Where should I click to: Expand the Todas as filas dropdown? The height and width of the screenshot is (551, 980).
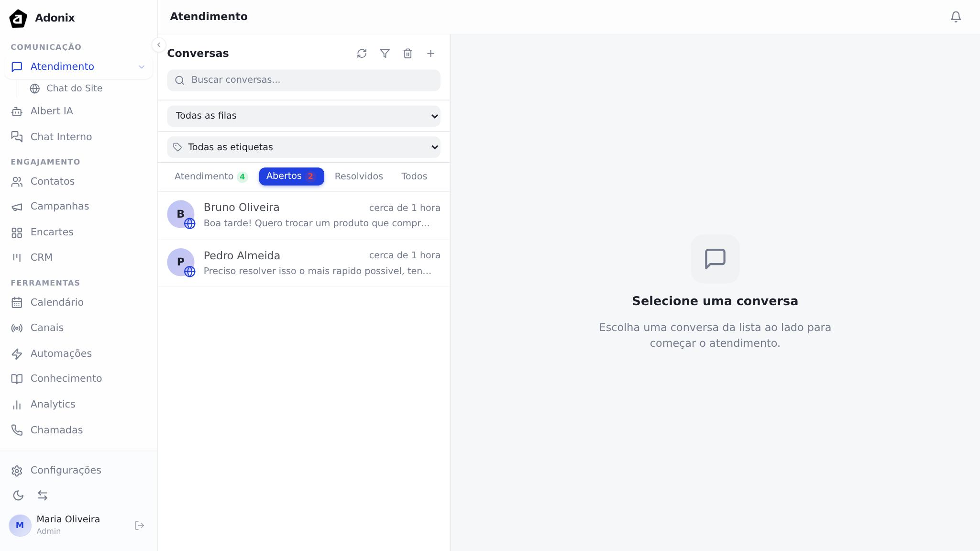[303, 116]
